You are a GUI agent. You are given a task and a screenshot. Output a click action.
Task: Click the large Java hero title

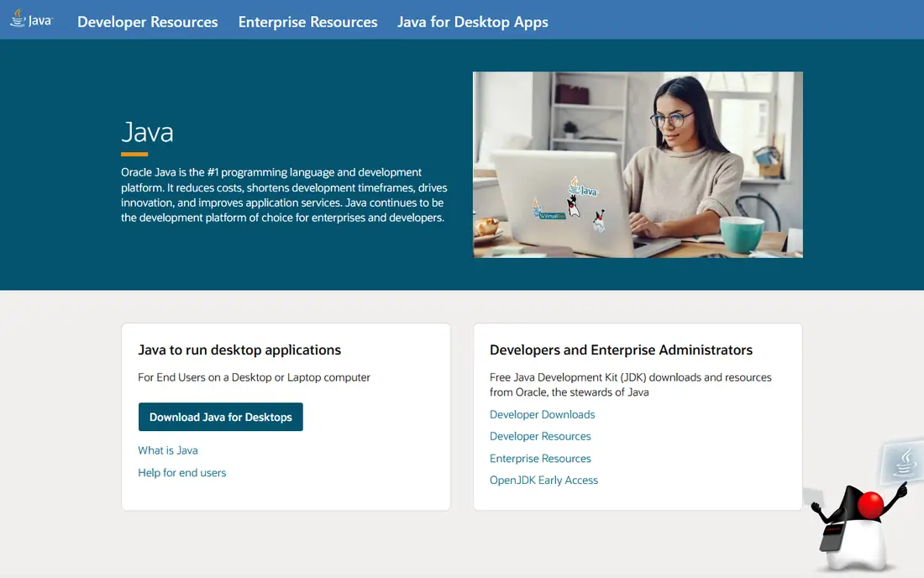(x=147, y=132)
